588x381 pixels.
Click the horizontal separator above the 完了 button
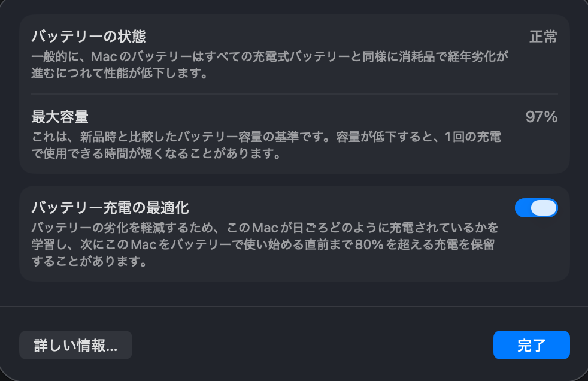pyautogui.click(x=294, y=306)
